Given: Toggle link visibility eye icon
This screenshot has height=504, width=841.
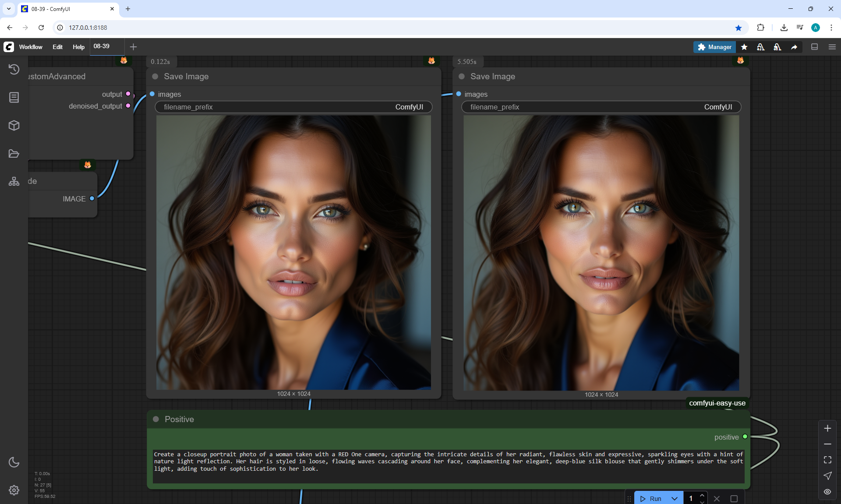Looking at the screenshot, I should pos(827,491).
